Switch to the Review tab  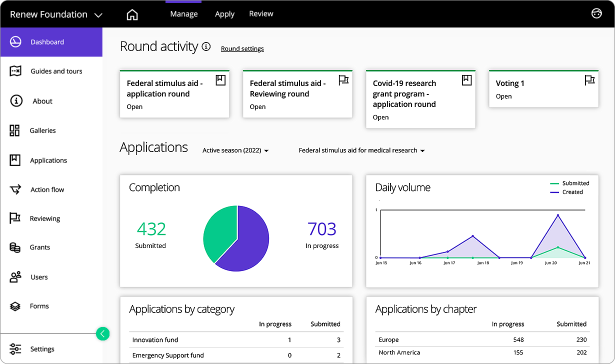click(261, 14)
